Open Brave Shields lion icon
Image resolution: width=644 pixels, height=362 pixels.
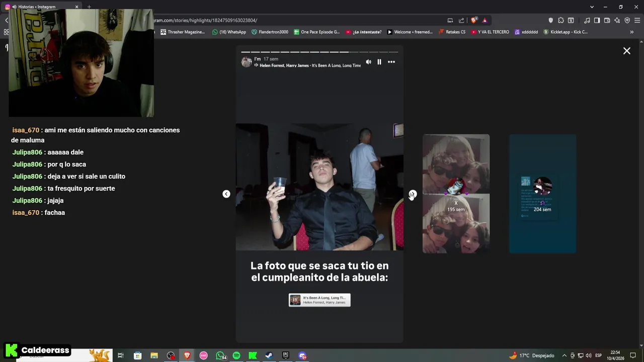click(x=474, y=21)
